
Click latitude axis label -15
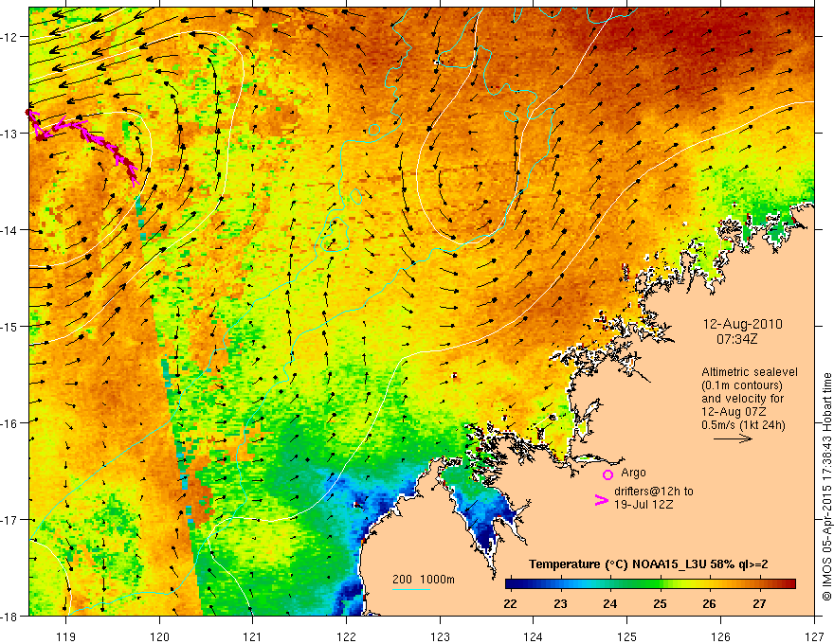[x=10, y=326]
